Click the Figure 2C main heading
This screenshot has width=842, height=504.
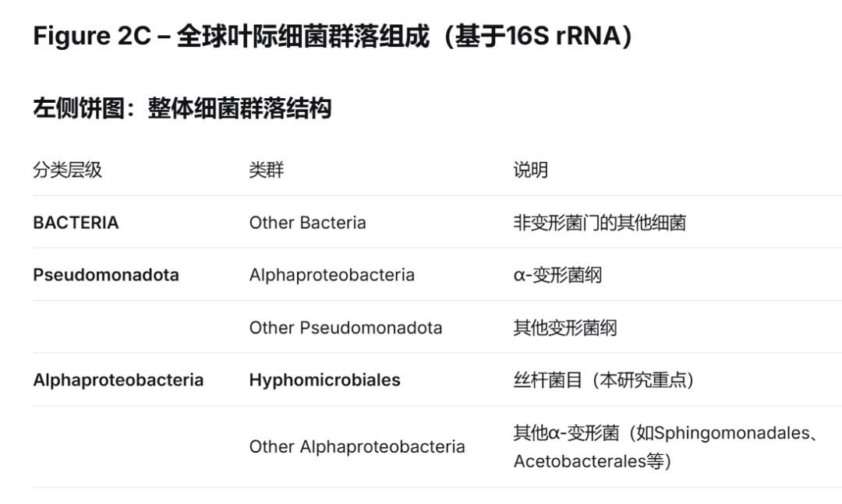333,36
